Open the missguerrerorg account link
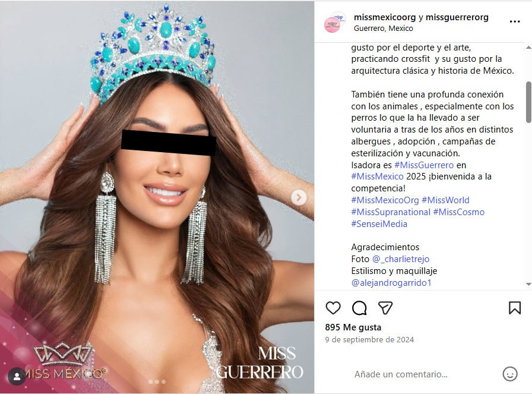This screenshot has width=532, height=394. pos(457,17)
